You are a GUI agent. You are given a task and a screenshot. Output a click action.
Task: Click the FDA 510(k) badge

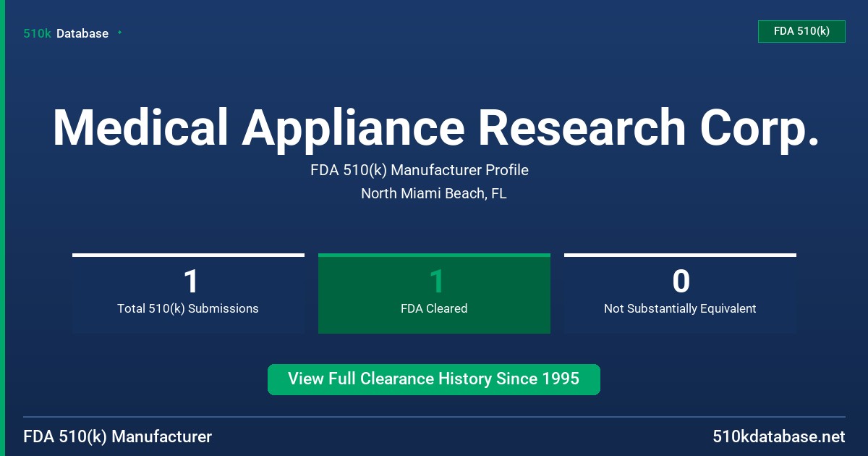(801, 31)
